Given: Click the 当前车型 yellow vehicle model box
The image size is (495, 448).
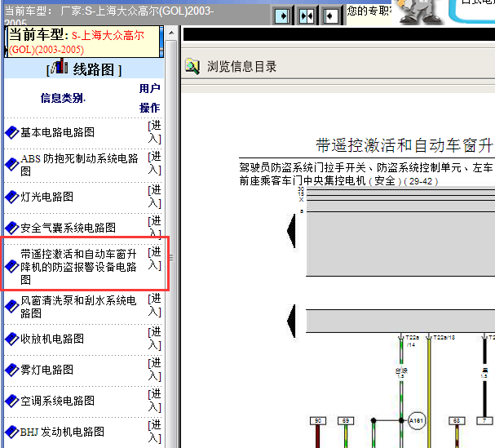Looking at the screenshot, I should click(x=84, y=42).
